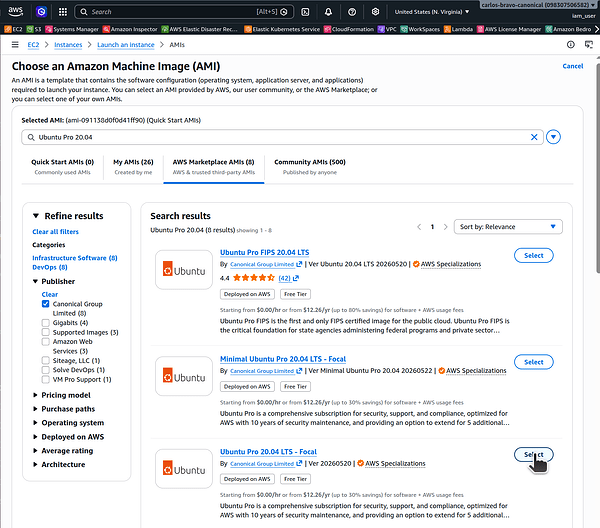Open Elastic Kubernetes Service shortcut
Viewport: 600px width, 528px height.
pyautogui.click(x=282, y=29)
